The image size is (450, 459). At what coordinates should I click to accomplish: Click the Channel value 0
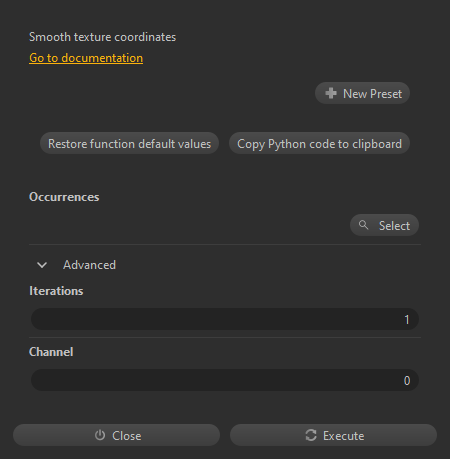[x=407, y=381]
